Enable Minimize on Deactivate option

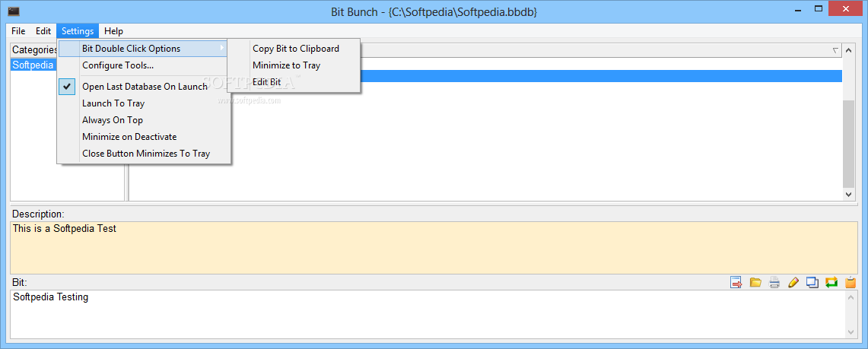(x=144, y=137)
